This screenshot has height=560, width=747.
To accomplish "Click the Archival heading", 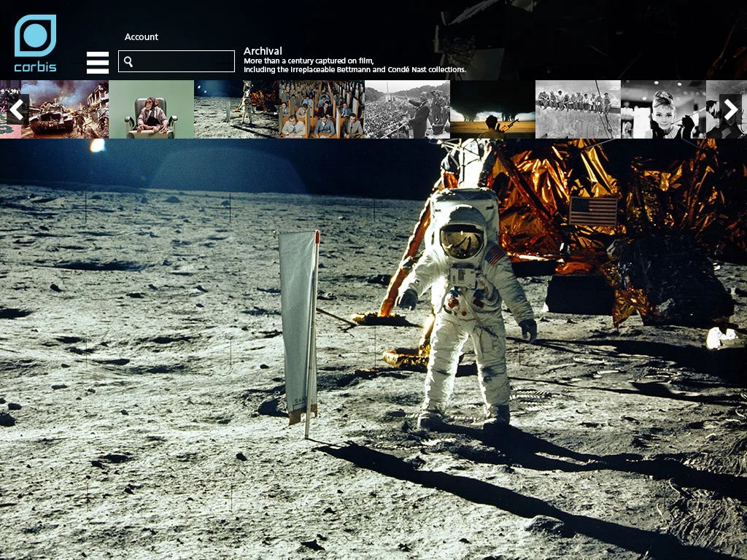I will click(x=263, y=51).
